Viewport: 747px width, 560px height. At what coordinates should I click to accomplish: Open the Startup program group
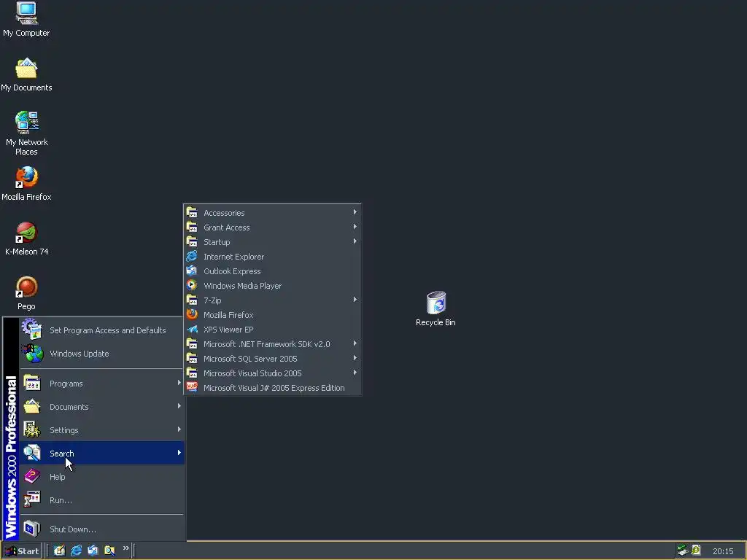(x=272, y=242)
